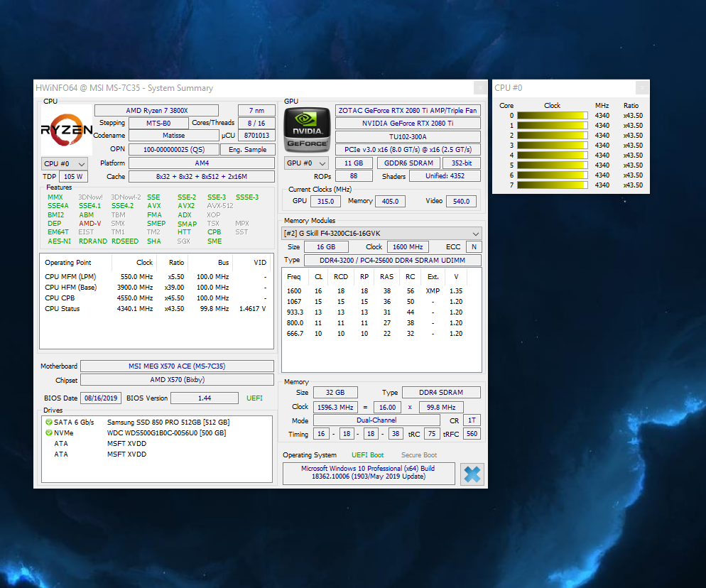The height and width of the screenshot is (588, 706).
Task: Click the UEFI label next to BIOS version
Action: 254,398
